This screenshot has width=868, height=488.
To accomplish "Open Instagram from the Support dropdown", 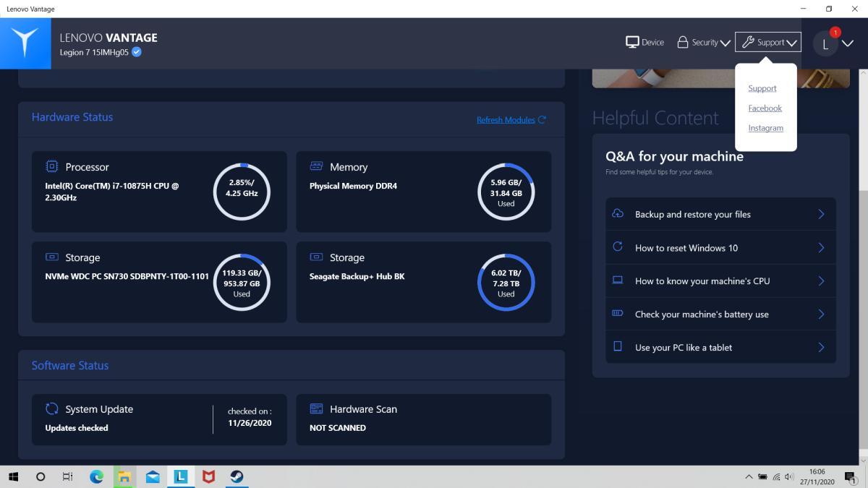I will [766, 128].
